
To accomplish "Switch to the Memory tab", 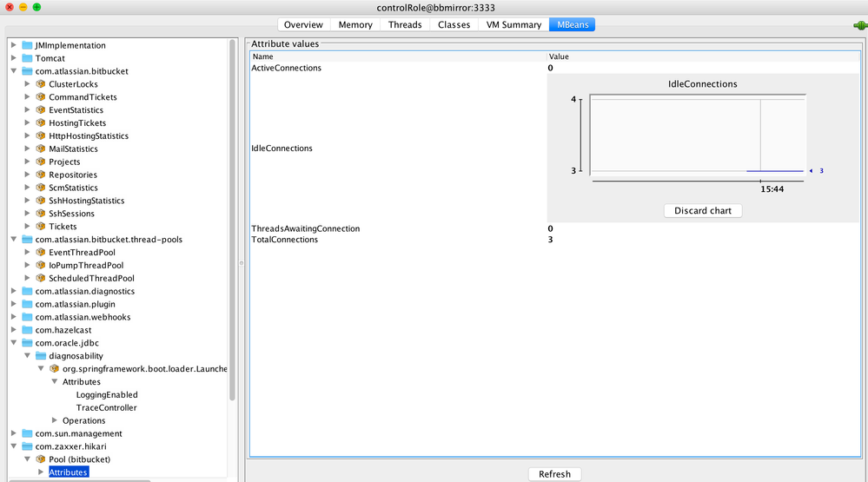I will pyautogui.click(x=355, y=25).
